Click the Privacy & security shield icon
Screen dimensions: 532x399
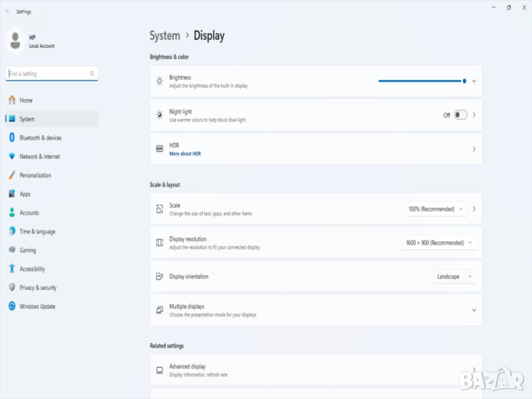click(x=12, y=288)
